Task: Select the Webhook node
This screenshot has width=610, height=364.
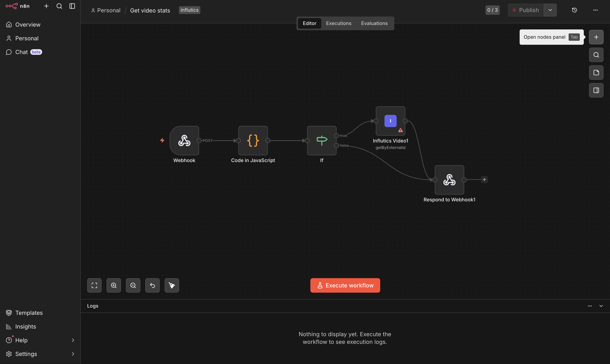Action: click(x=184, y=140)
